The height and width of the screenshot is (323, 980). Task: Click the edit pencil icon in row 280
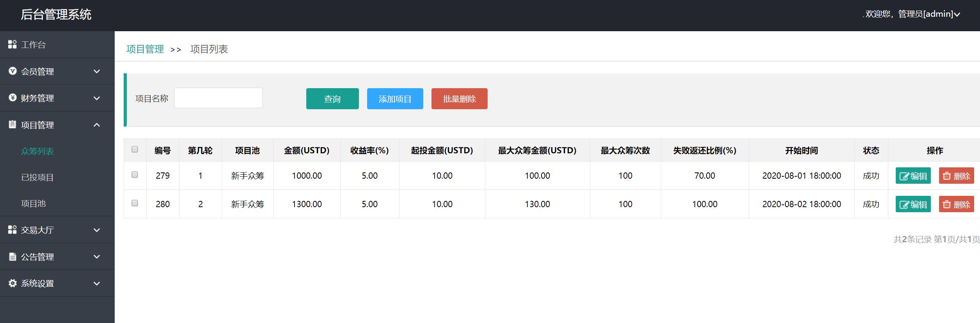(x=904, y=205)
